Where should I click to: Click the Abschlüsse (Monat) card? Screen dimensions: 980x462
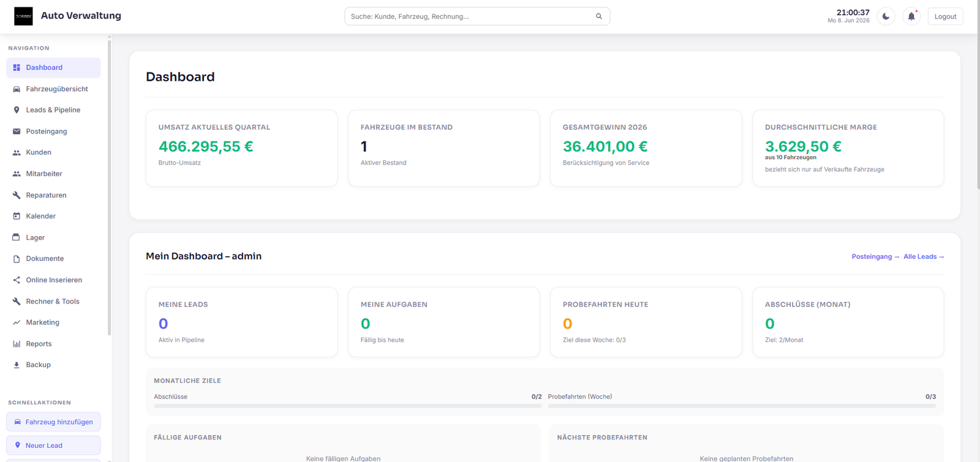848,322
